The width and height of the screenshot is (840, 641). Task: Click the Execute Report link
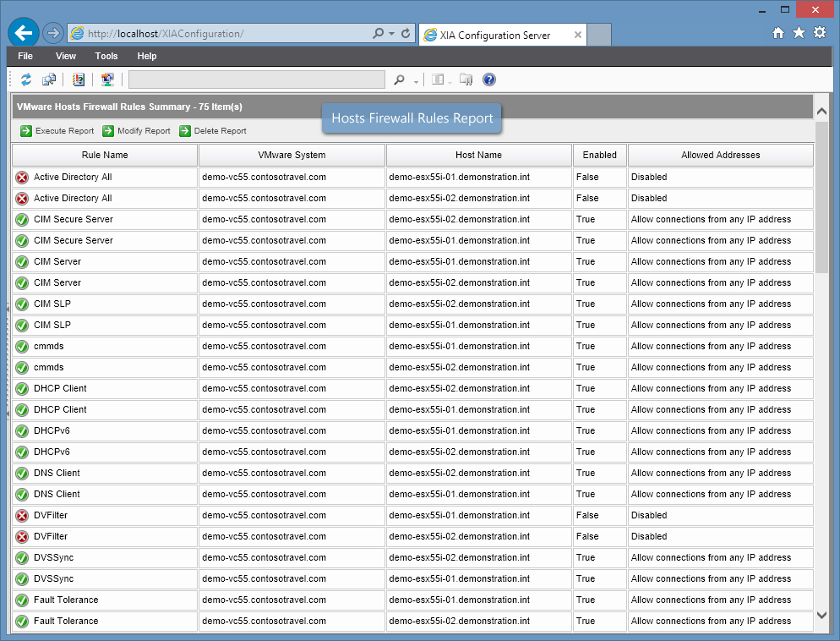click(x=64, y=131)
